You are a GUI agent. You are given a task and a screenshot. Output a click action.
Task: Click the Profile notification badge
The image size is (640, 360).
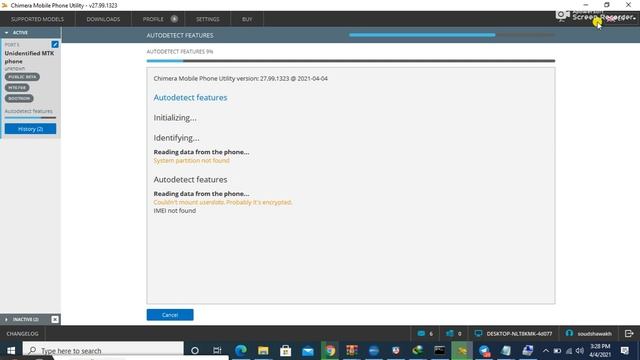(174, 19)
